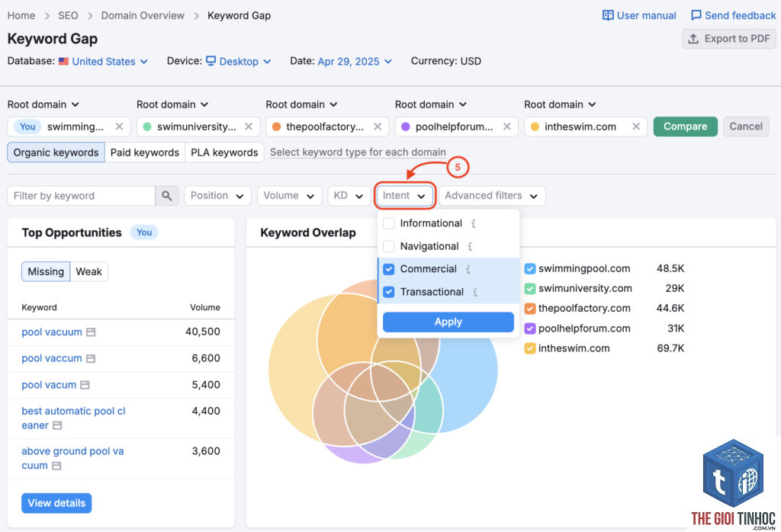Go to Home breadcrumb

(21, 15)
